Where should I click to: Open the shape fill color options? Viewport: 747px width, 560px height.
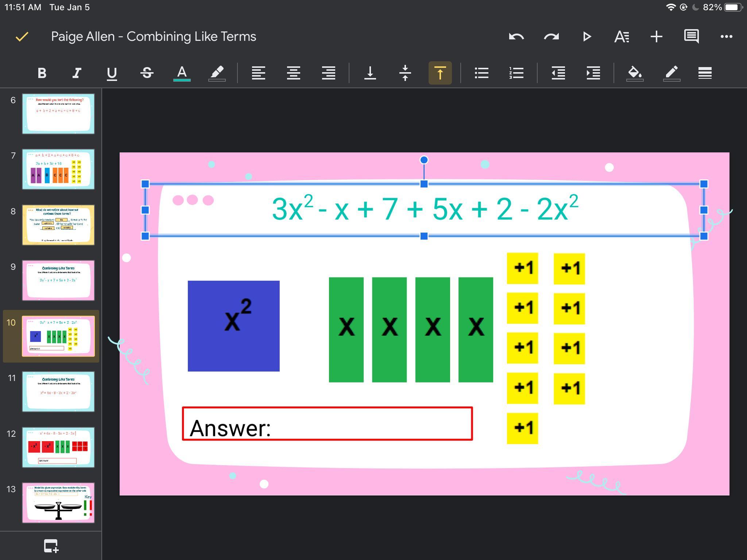click(635, 73)
